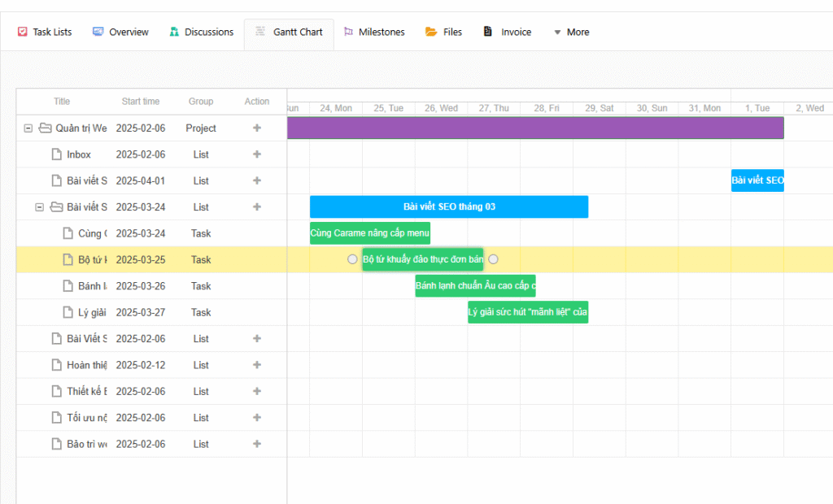Open the More dropdown menu

[x=570, y=33]
